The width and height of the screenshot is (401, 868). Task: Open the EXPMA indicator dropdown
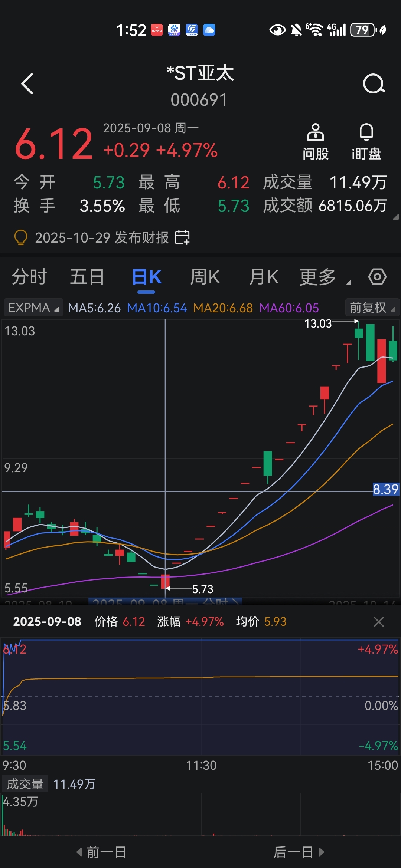point(33,308)
